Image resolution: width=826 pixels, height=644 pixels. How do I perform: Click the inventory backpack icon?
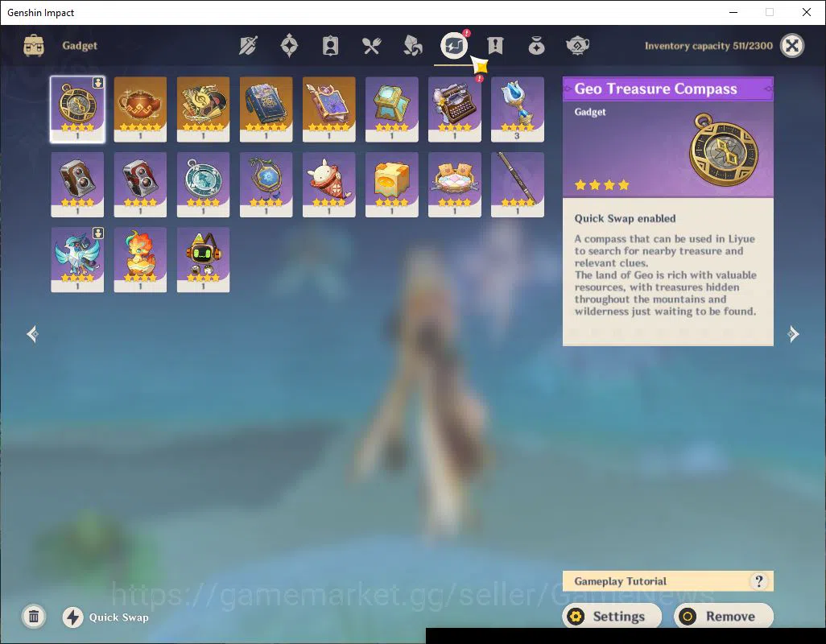pos(34,45)
